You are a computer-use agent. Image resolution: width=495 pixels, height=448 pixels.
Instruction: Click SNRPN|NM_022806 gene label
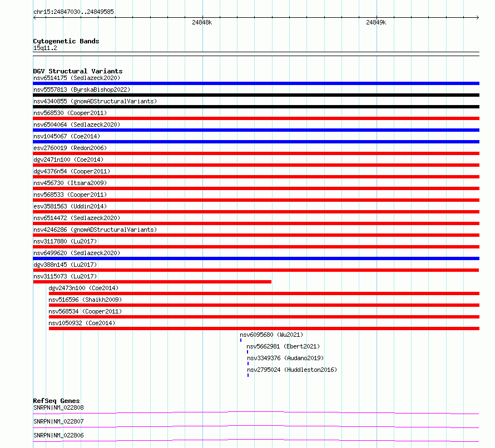point(58,435)
